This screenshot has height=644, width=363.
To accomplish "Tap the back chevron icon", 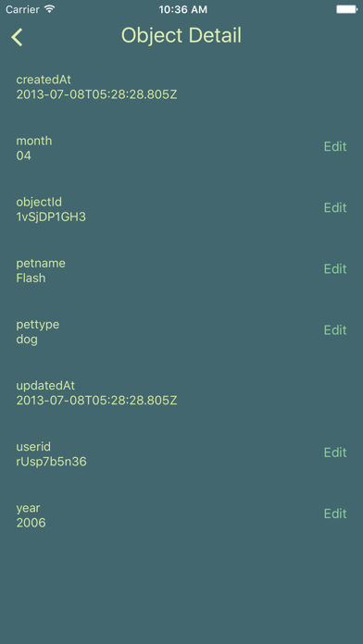I will (17, 37).
